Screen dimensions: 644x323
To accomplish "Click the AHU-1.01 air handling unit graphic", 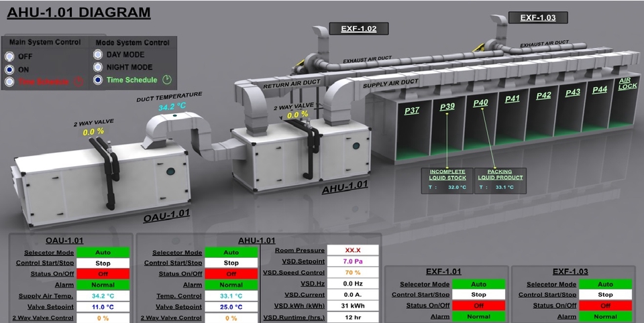I will coord(302,158).
